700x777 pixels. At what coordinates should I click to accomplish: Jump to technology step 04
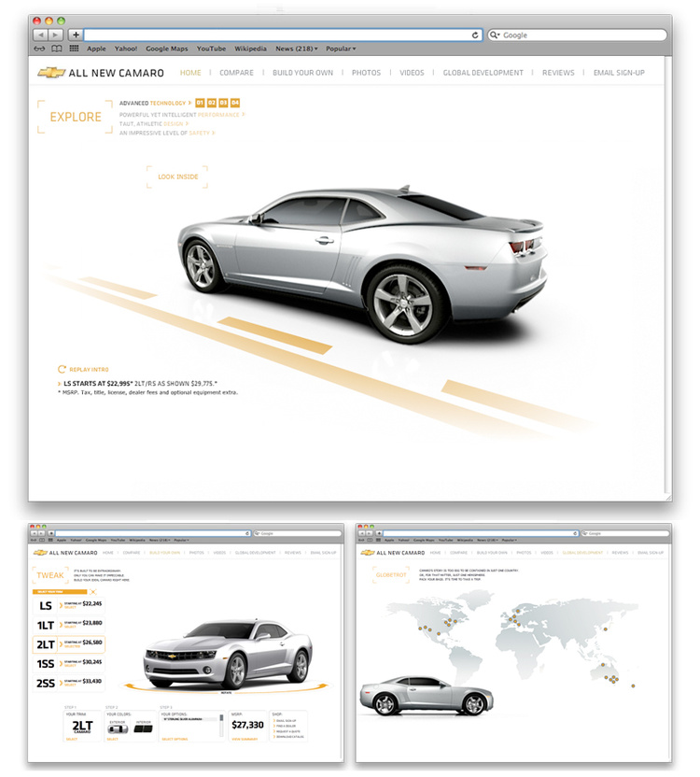[x=235, y=103]
